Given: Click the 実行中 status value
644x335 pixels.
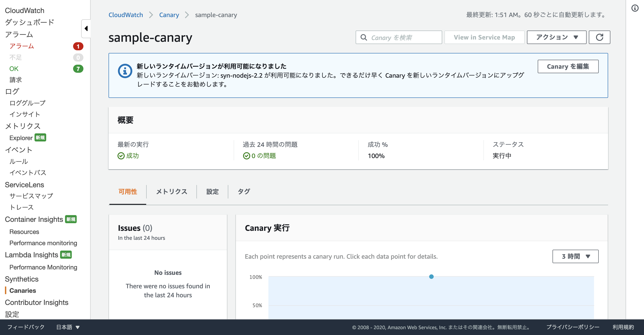Looking at the screenshot, I should (502, 156).
